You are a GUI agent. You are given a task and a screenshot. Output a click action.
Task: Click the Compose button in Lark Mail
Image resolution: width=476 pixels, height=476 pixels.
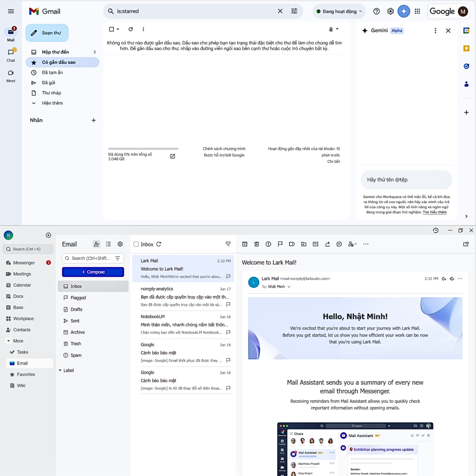pyautogui.click(x=93, y=272)
